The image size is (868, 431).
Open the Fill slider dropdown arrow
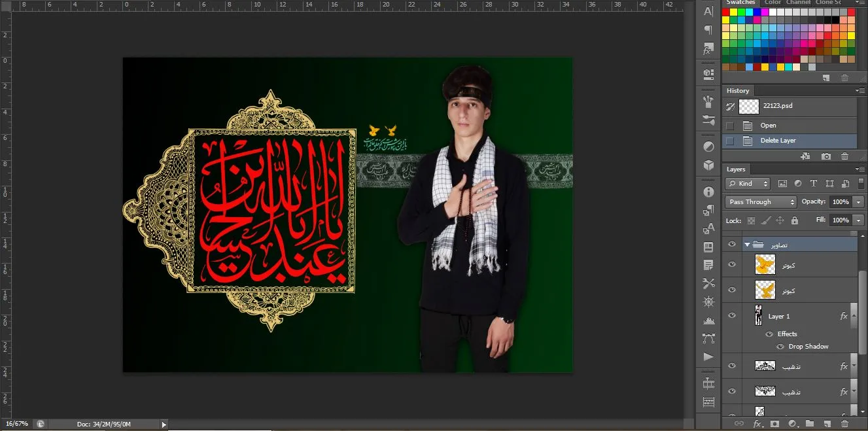(x=858, y=220)
